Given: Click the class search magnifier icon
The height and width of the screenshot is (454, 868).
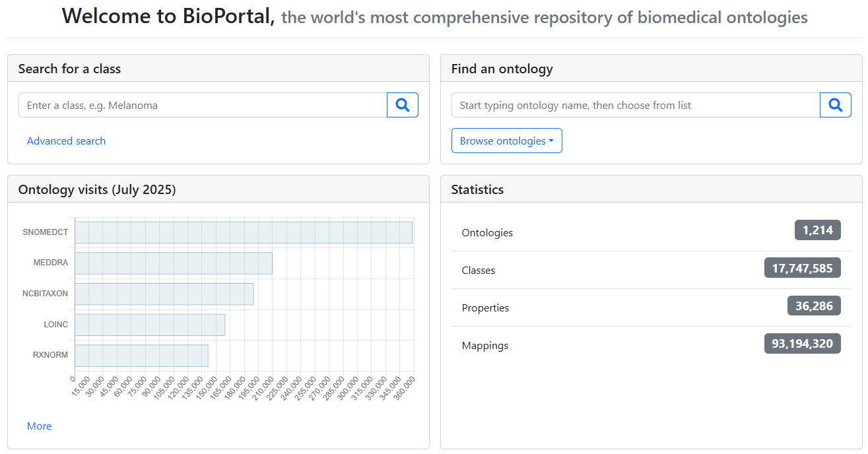Looking at the screenshot, I should pyautogui.click(x=402, y=105).
